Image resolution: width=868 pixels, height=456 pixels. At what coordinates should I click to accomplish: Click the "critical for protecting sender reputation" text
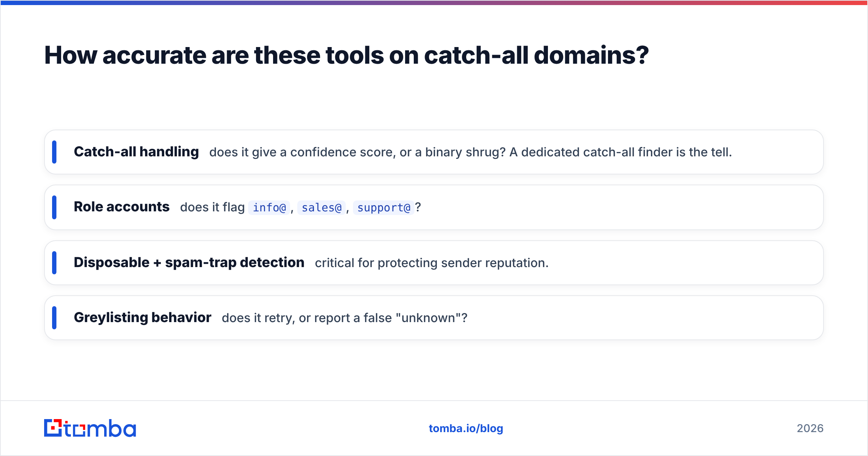pos(432,263)
